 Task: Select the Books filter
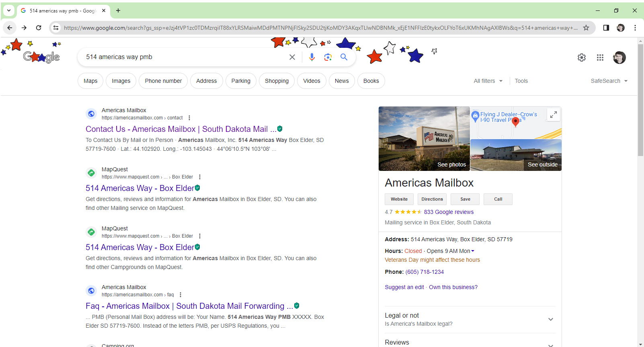click(371, 81)
